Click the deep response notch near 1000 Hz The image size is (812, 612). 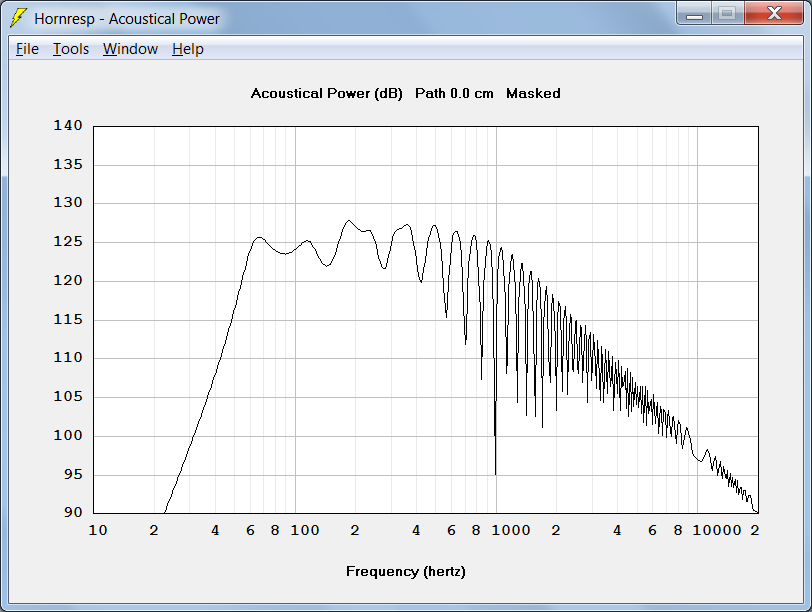point(496,473)
